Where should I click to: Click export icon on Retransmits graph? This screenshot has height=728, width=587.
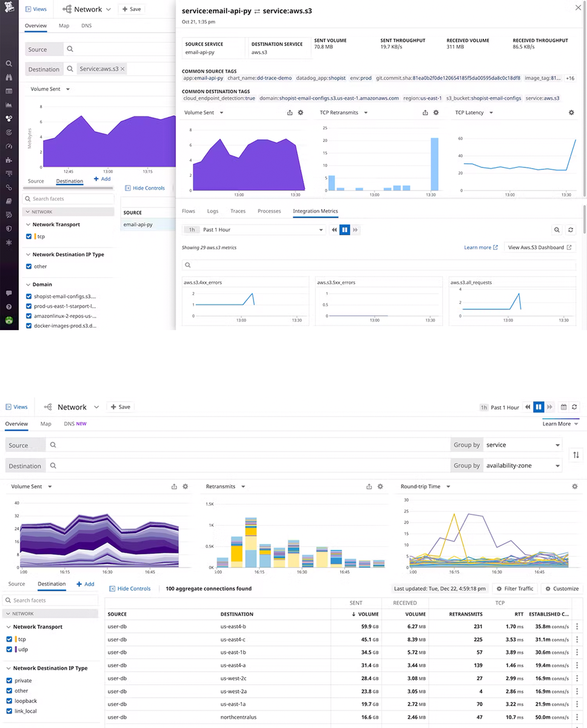[369, 487]
